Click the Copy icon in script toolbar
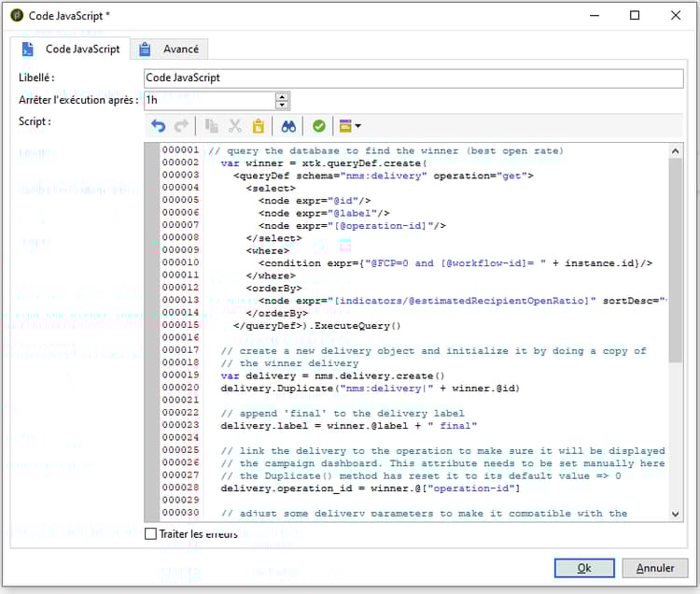 tap(211, 126)
